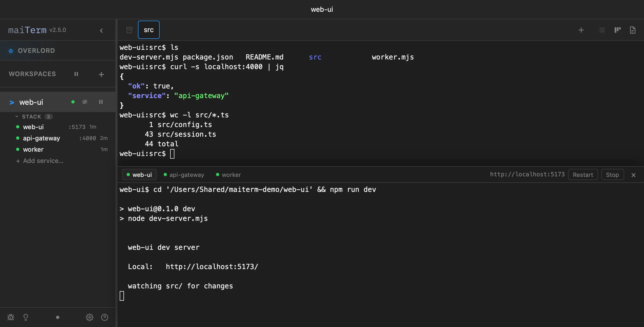Click Add service...

(x=40, y=161)
